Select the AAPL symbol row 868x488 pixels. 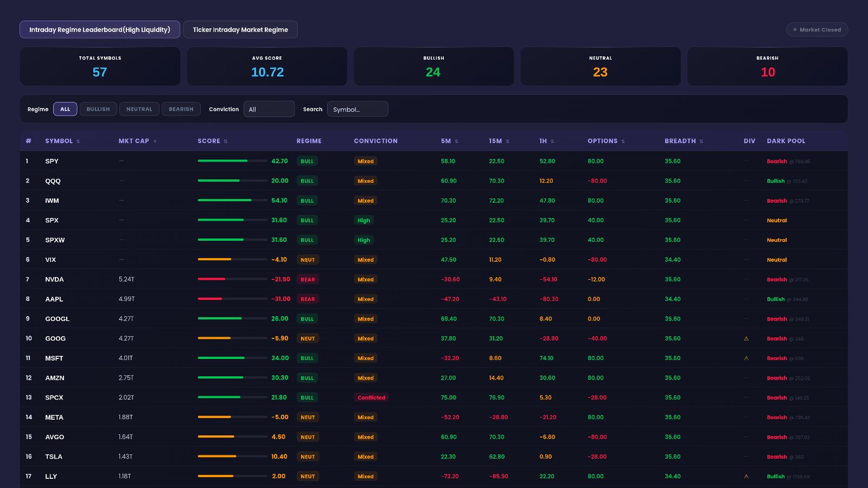[434, 299]
